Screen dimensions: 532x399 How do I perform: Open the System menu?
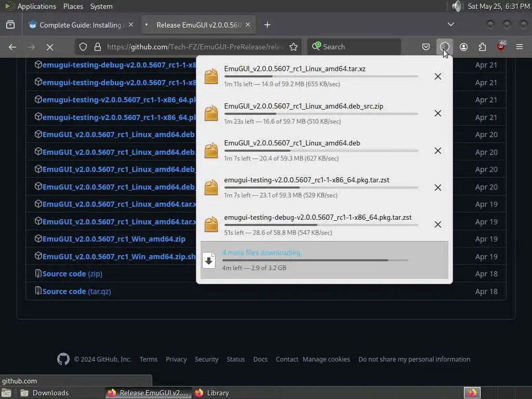(101, 6)
